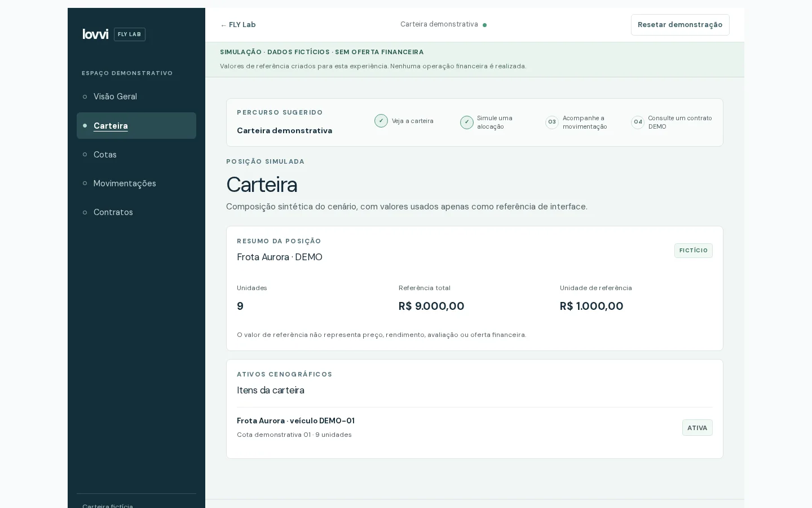The height and width of the screenshot is (508, 812).
Task: Click the R$ 1.000,00 unit reference value
Action: pyautogui.click(x=592, y=306)
